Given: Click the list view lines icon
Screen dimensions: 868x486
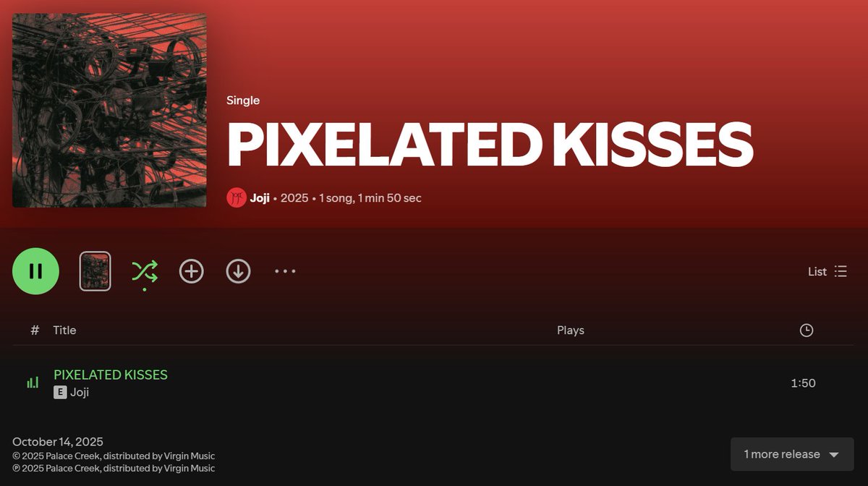Looking at the screenshot, I should [841, 271].
